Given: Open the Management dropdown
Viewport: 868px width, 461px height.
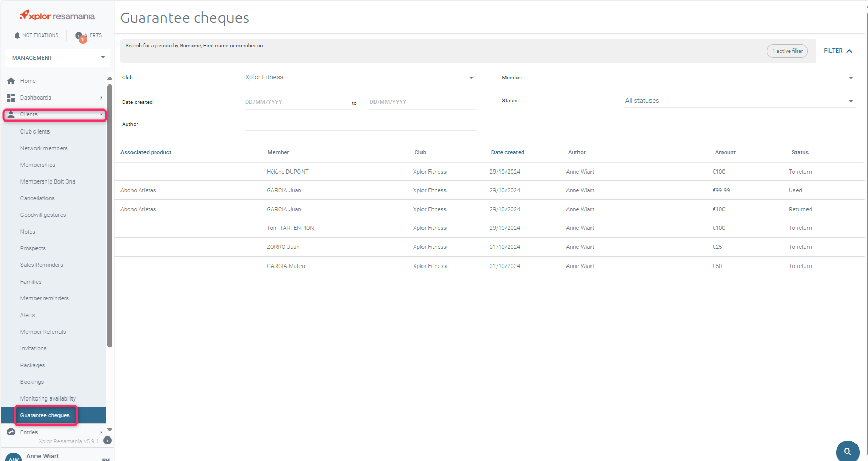Looking at the screenshot, I should (57, 58).
